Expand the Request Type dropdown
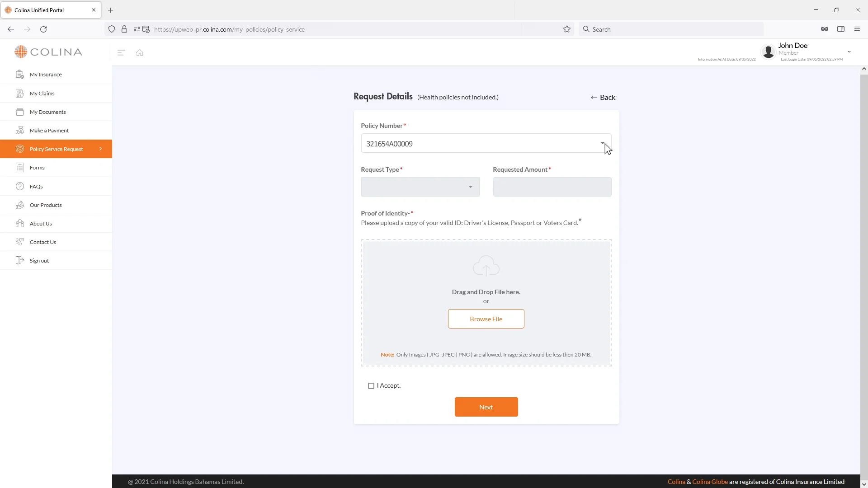 pyautogui.click(x=420, y=187)
